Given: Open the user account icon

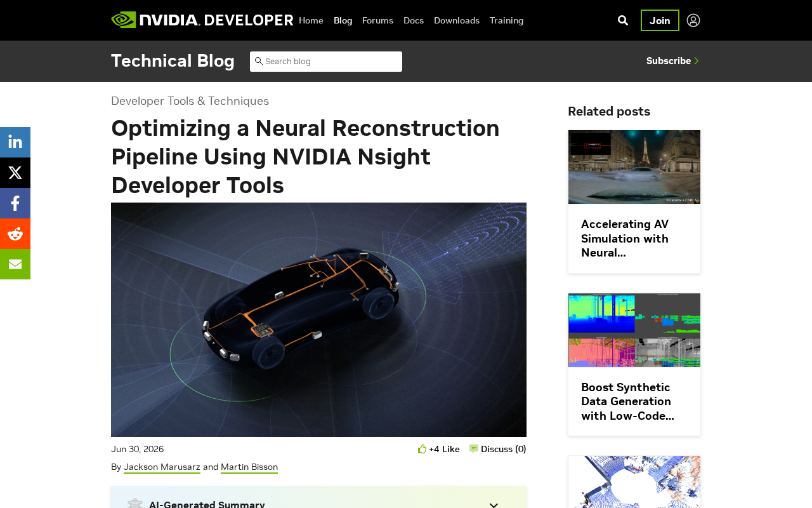Looking at the screenshot, I should pyautogui.click(x=693, y=20).
